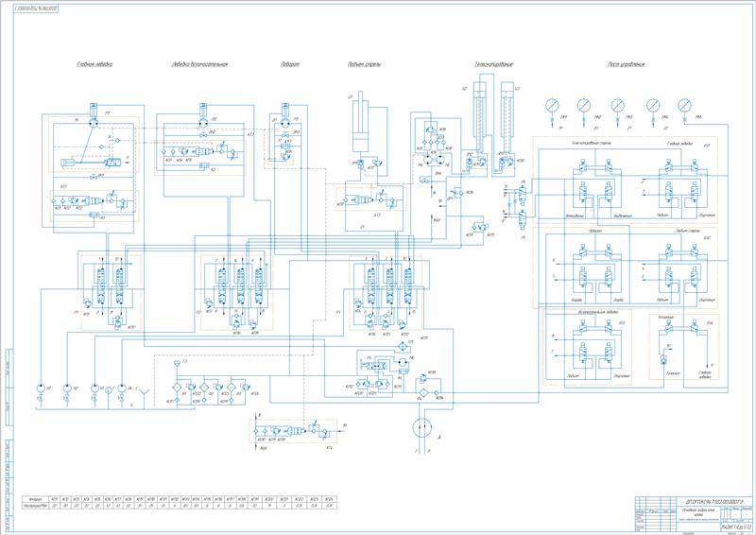The width and height of the screenshot is (756, 535).
Task: Select the heat exchanger symbol above the fan motor
Action: point(401,346)
